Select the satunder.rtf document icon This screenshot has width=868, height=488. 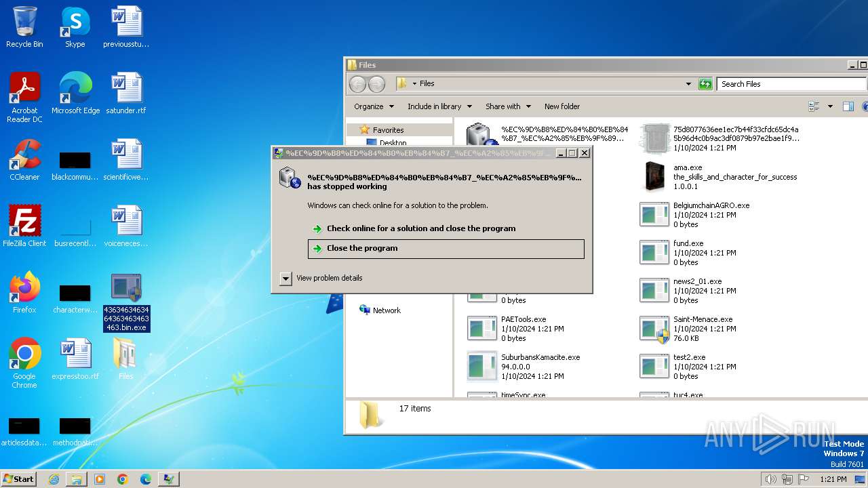tap(126, 94)
